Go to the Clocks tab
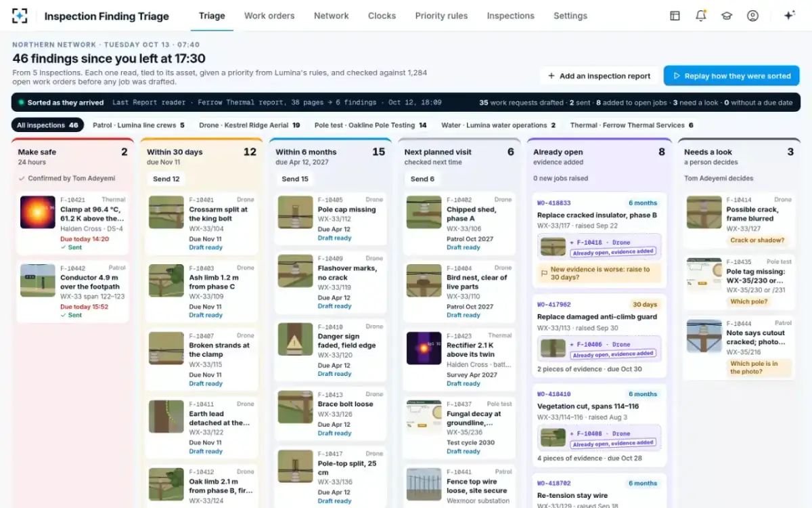This screenshot has width=812, height=508. [382, 16]
